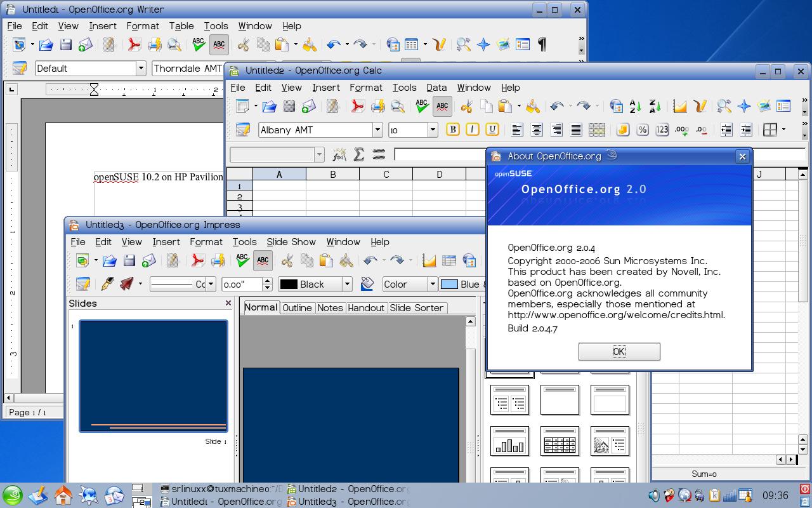This screenshot has width=812, height=508.
Task: Expand the Black line color dropdown in Impress
Action: pyautogui.click(x=347, y=284)
